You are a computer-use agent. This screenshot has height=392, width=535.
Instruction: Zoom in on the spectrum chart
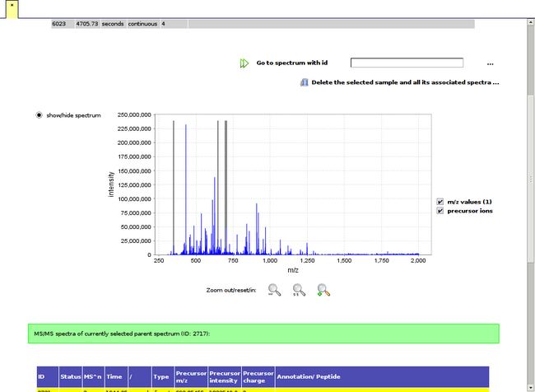[x=323, y=290]
